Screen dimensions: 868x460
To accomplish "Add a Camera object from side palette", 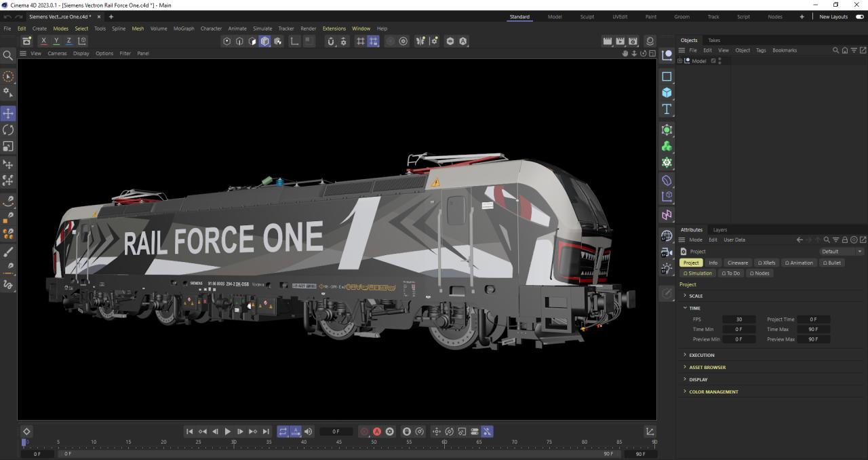I will click(667, 252).
